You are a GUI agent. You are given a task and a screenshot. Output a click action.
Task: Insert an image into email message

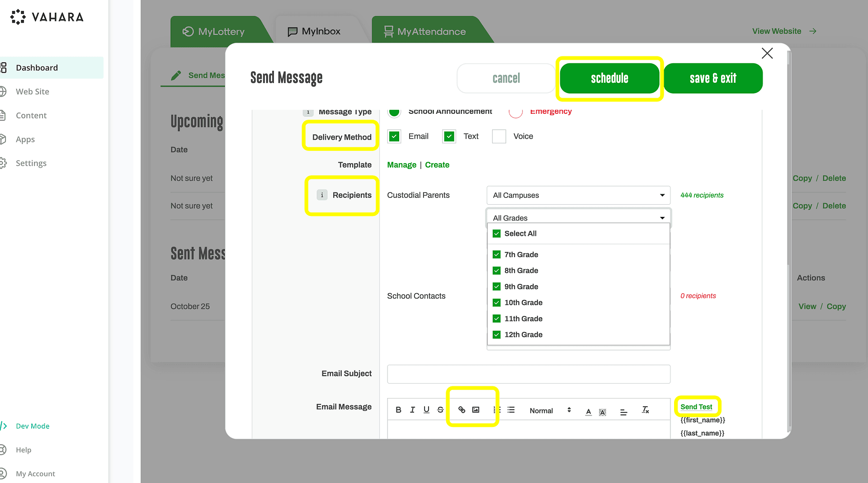pos(476,410)
